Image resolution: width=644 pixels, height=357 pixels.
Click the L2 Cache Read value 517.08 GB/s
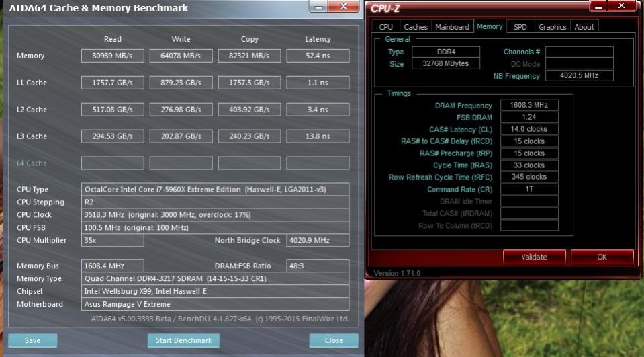tap(113, 110)
